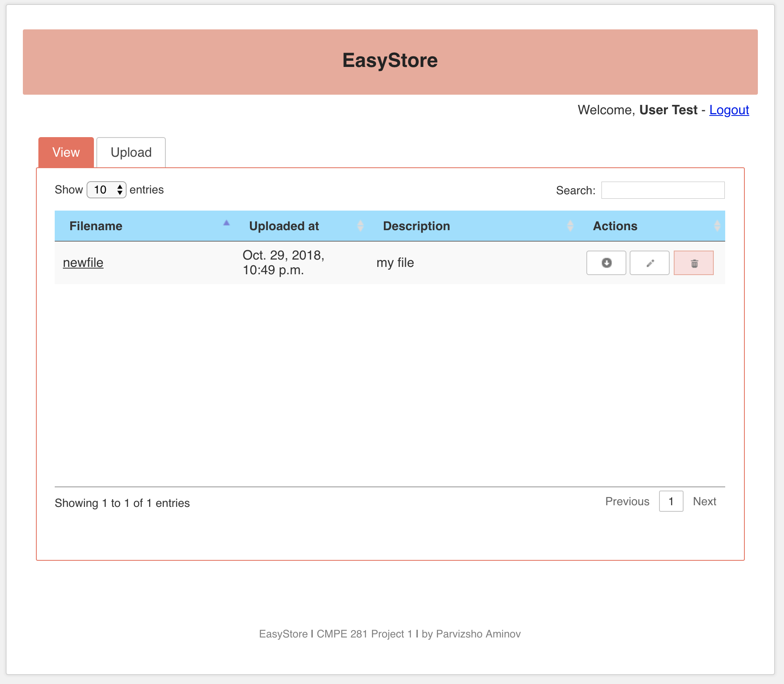Click the Logout link

click(x=729, y=110)
